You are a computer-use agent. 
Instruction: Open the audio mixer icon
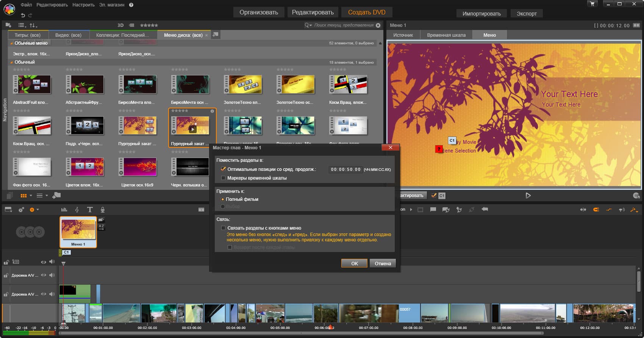[64, 210]
